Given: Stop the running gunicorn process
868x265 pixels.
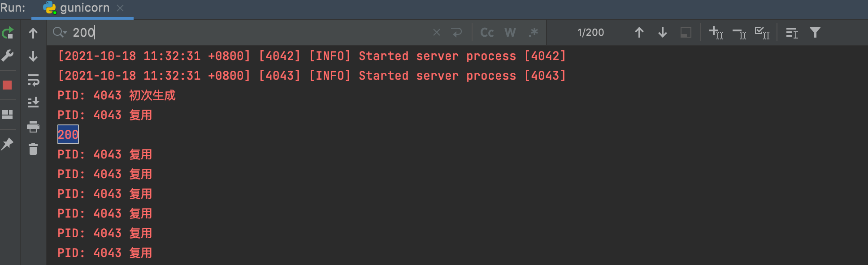Looking at the screenshot, I should point(7,84).
